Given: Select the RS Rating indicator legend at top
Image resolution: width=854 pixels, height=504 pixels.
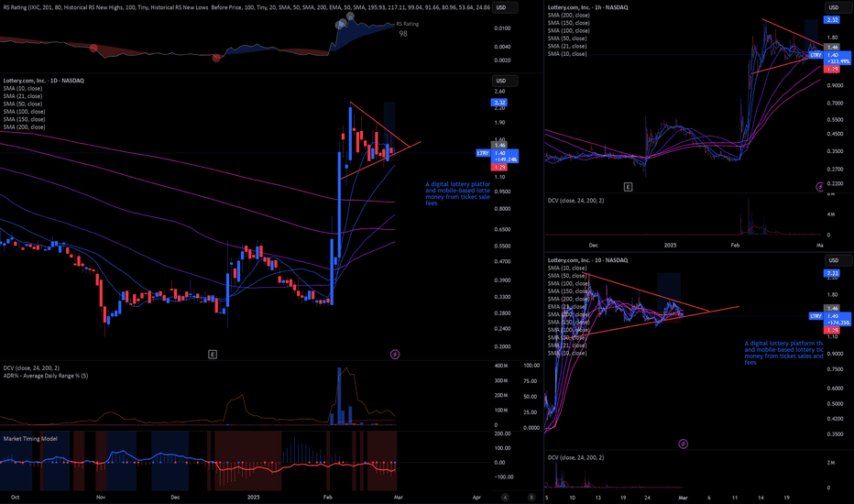Looking at the screenshot, I should [x=246, y=7].
